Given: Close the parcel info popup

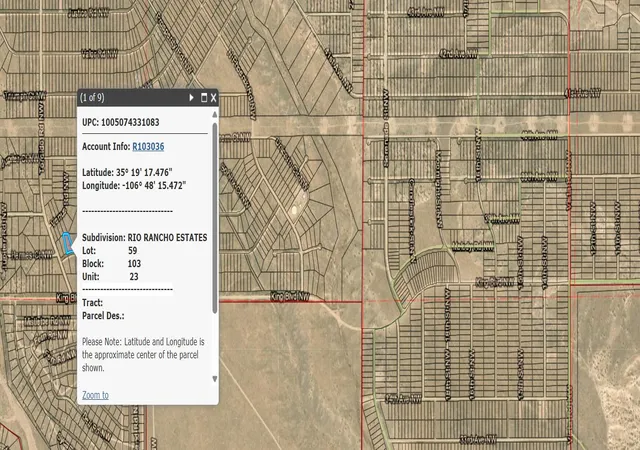Looking at the screenshot, I should pyautogui.click(x=213, y=98).
